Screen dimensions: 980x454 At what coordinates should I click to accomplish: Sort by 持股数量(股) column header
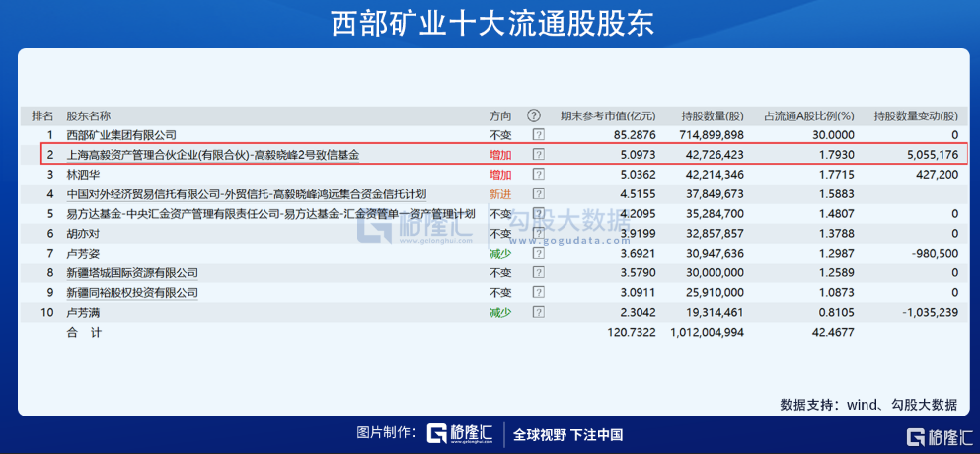coord(712,115)
